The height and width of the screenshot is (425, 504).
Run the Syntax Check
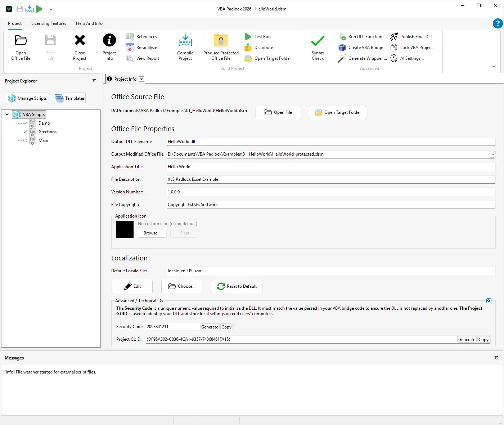(x=318, y=47)
